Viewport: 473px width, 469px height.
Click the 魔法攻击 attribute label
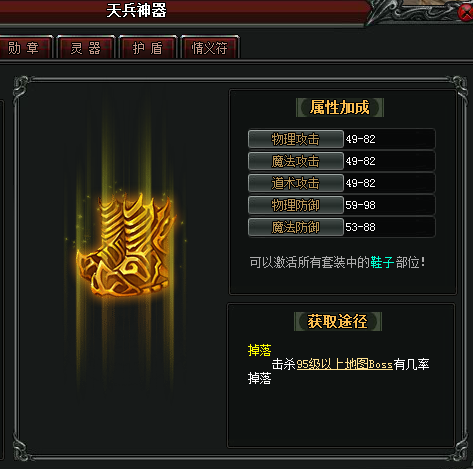pyautogui.click(x=296, y=161)
